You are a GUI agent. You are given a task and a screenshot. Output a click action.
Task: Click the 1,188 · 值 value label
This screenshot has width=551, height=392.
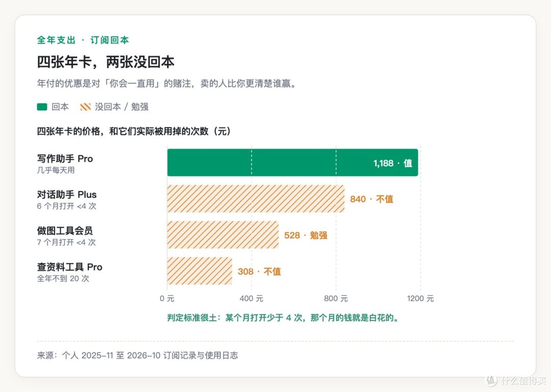point(392,163)
